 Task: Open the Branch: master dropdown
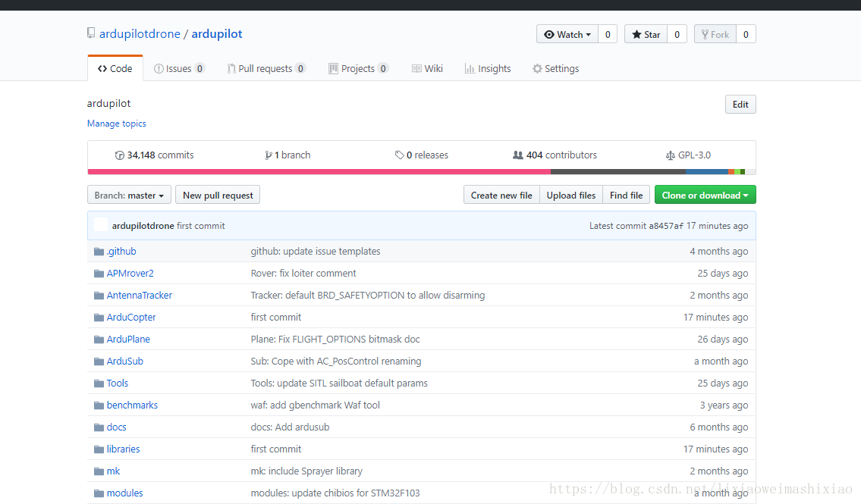pyautogui.click(x=129, y=196)
